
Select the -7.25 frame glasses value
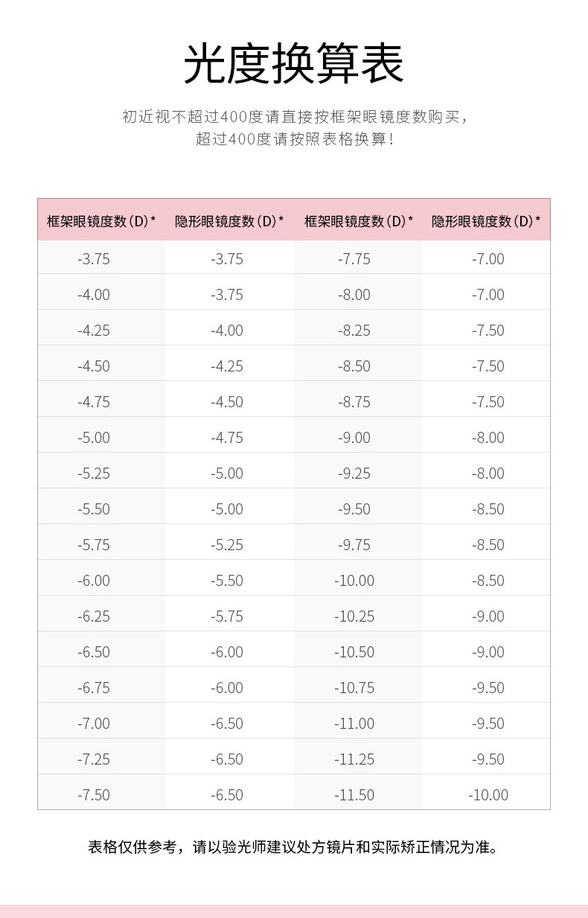(x=94, y=759)
